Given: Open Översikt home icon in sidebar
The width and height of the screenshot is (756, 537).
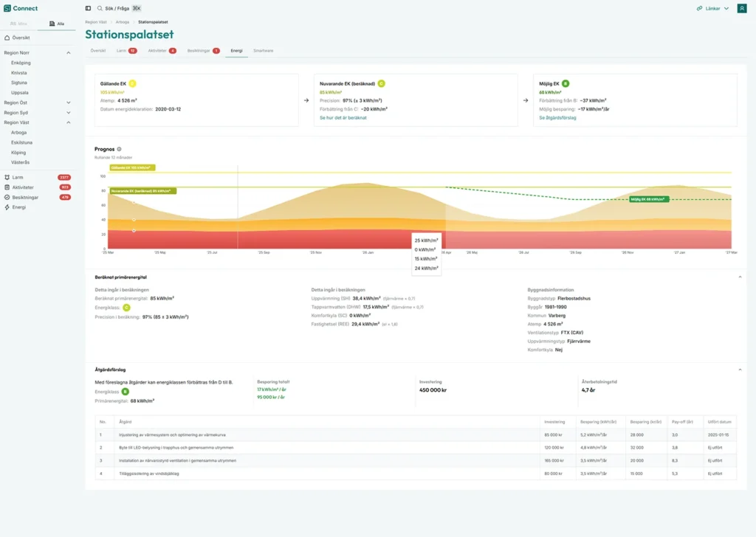Looking at the screenshot, I should [x=7, y=38].
